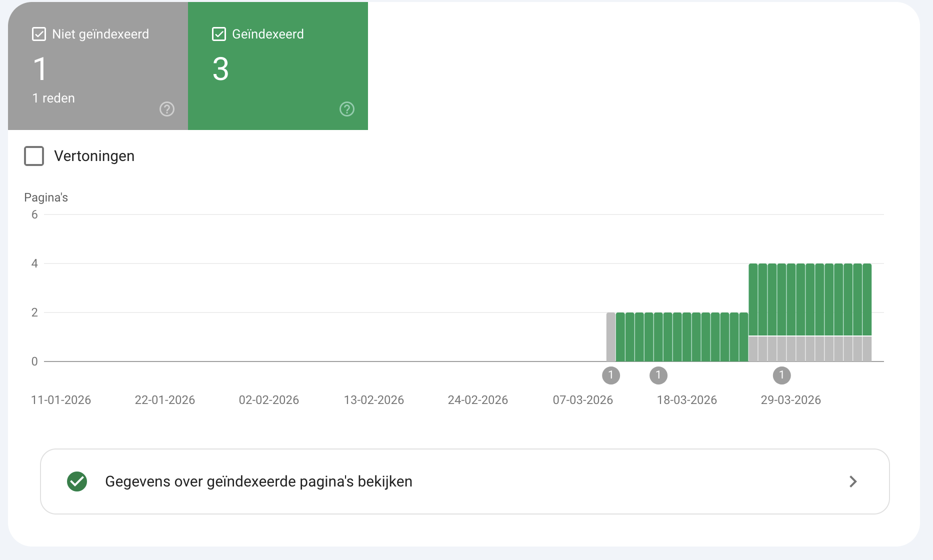Uncheck the Geïndexeerd checkbox
The height and width of the screenshot is (560, 933).
pos(219,34)
